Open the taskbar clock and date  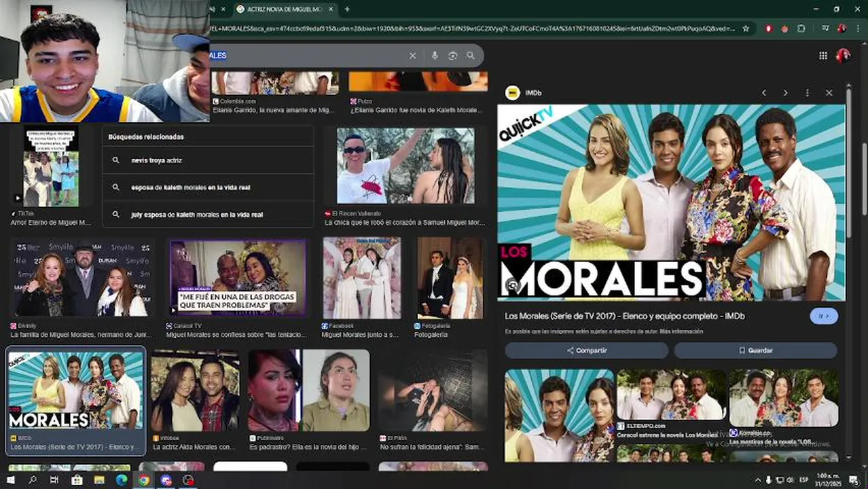click(x=827, y=480)
